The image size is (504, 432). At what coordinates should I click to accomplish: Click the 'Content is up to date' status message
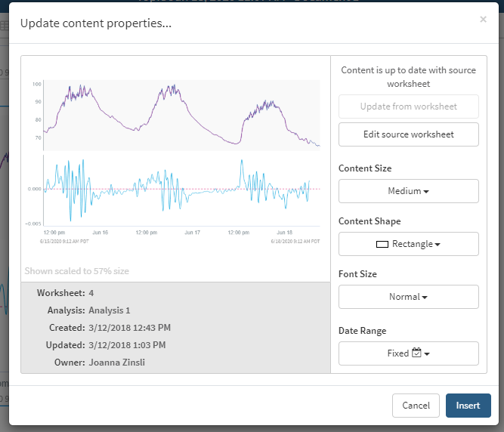click(408, 77)
